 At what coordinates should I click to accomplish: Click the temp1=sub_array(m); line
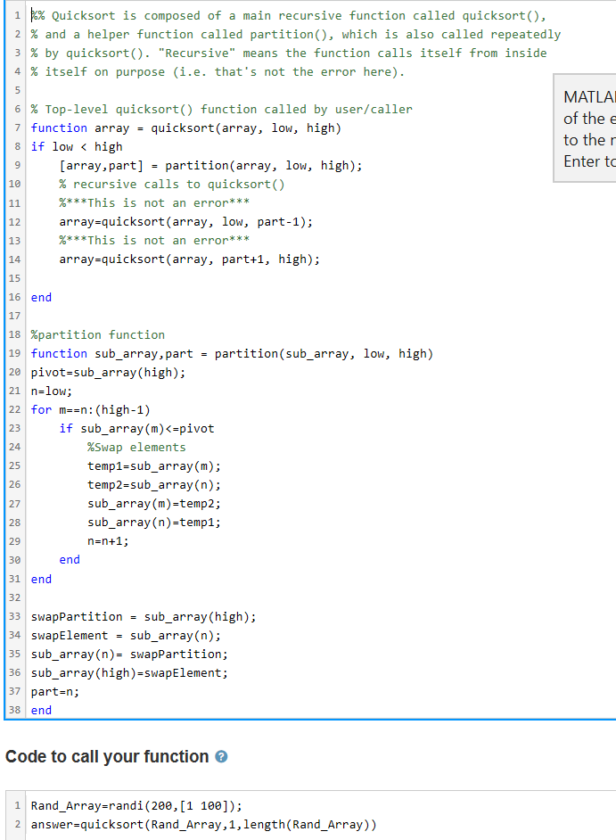click(x=154, y=466)
